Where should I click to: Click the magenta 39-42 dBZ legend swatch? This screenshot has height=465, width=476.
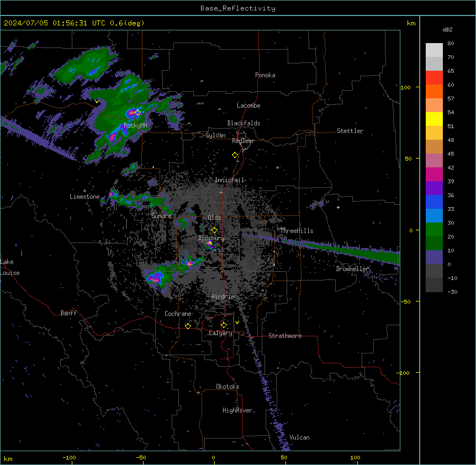pos(434,174)
